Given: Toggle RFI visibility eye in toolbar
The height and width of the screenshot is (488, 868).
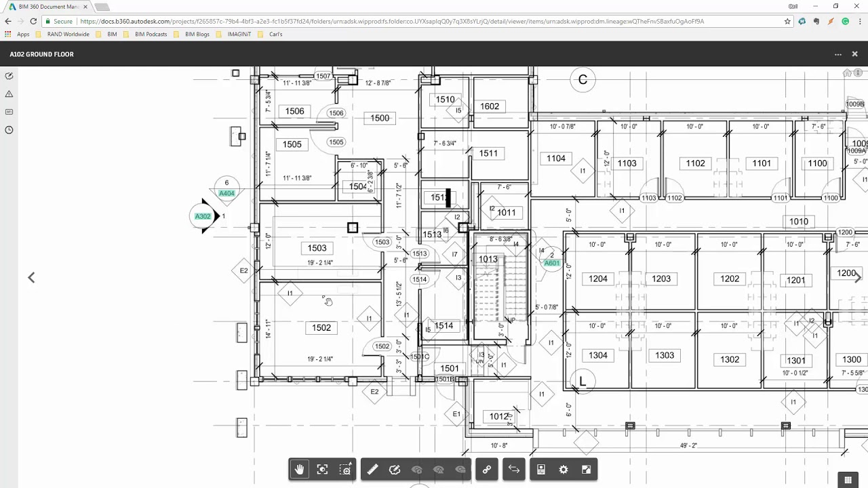Looking at the screenshot, I should tap(461, 470).
